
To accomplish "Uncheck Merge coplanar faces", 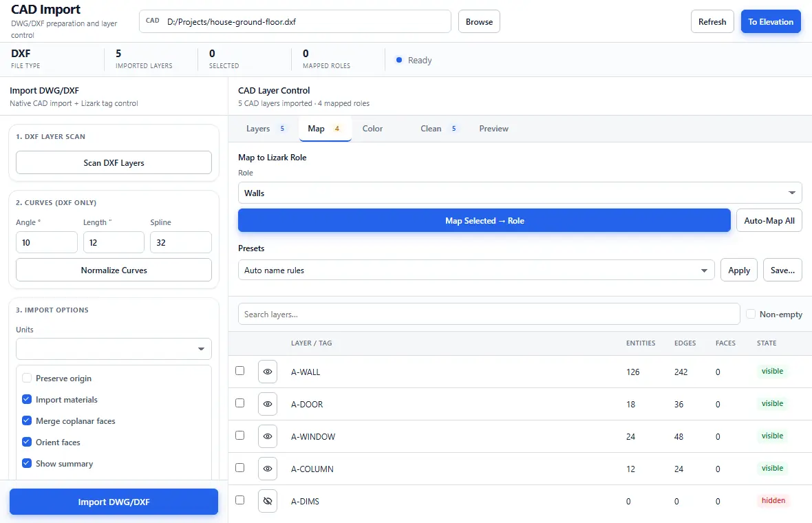I will pos(27,420).
